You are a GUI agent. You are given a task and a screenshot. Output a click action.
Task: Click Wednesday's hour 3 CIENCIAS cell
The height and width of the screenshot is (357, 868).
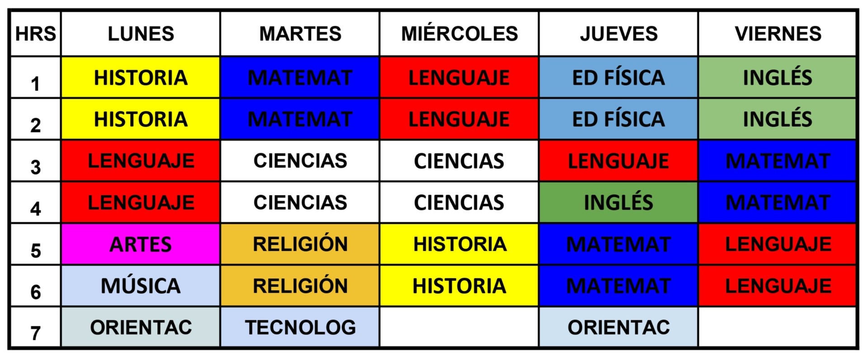coord(459,161)
